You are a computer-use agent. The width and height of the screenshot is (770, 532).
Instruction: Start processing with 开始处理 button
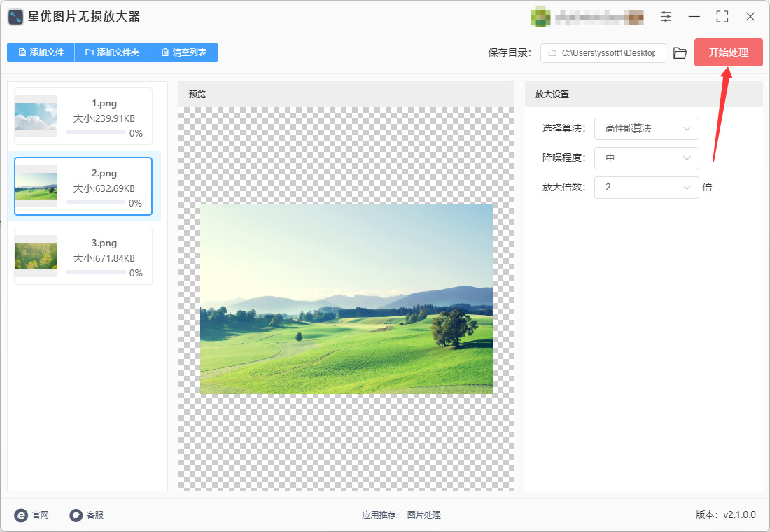click(728, 52)
